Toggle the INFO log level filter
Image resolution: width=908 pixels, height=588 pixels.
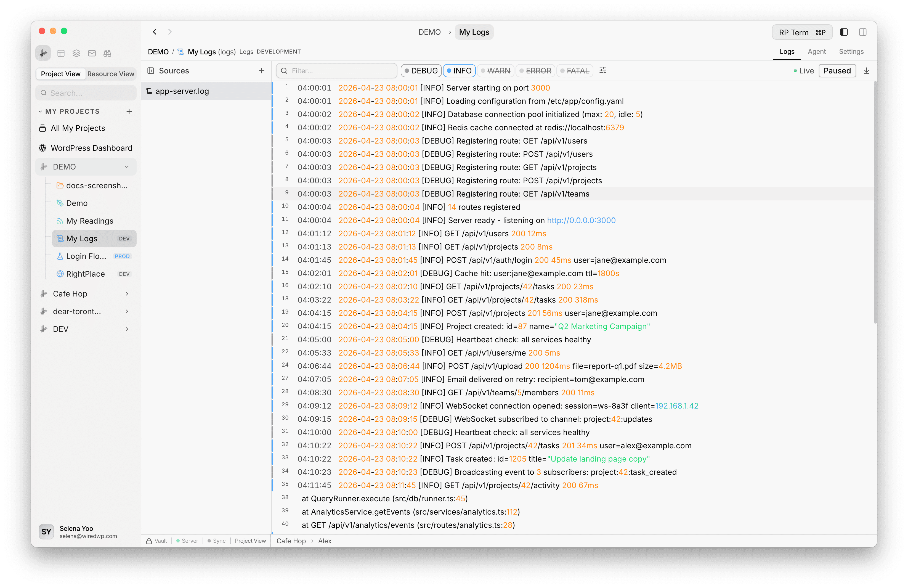pos(459,71)
